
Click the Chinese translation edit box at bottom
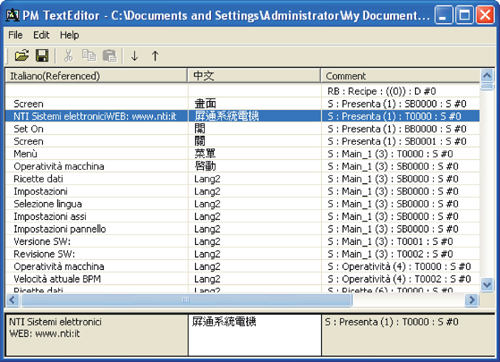click(x=255, y=335)
